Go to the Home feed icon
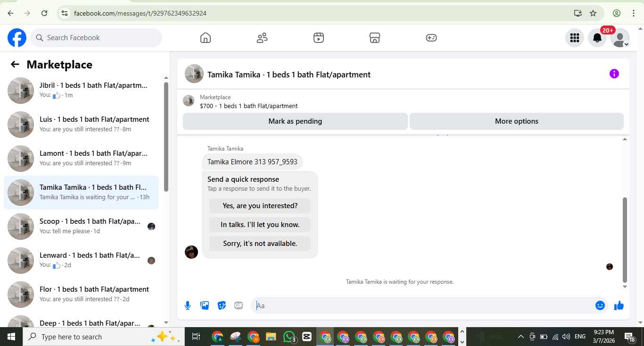Viewport: 644px width, 346px height. pyautogui.click(x=206, y=38)
